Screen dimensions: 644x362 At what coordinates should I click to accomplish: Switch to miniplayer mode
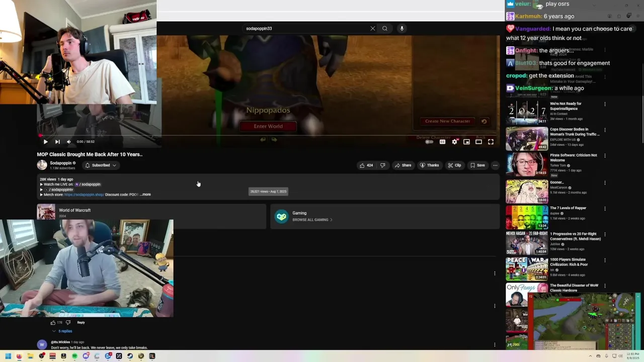[x=466, y=142]
